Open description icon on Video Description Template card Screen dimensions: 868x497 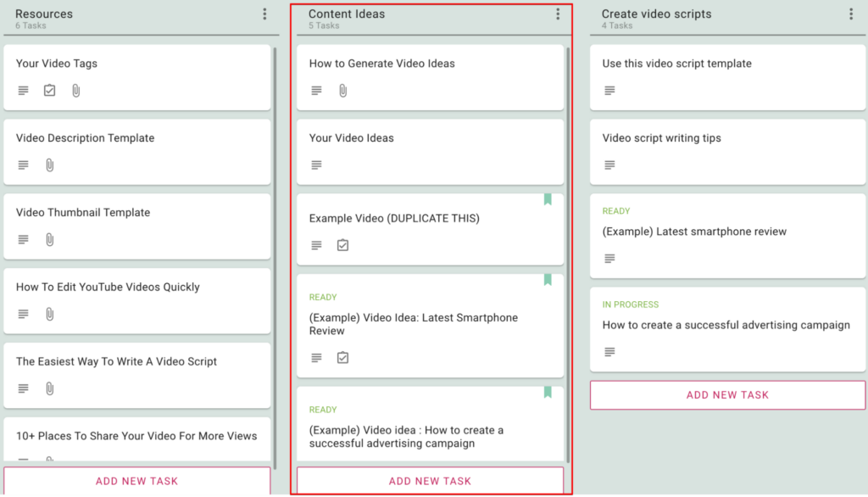point(23,165)
